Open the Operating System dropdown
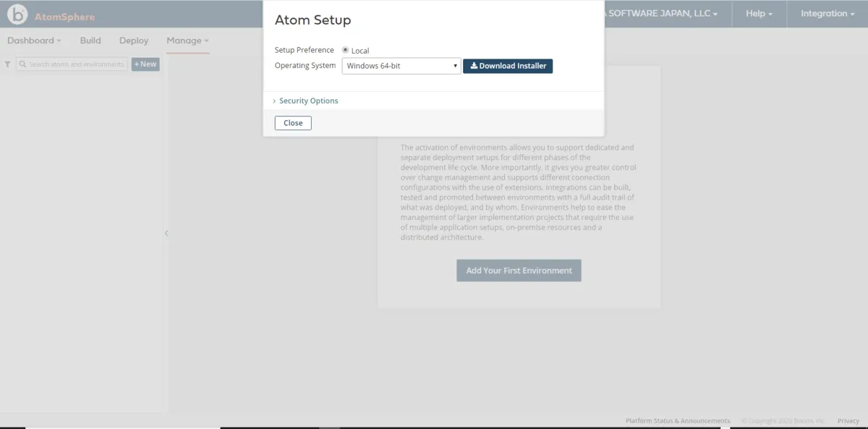The width and height of the screenshot is (868, 429). tap(401, 66)
